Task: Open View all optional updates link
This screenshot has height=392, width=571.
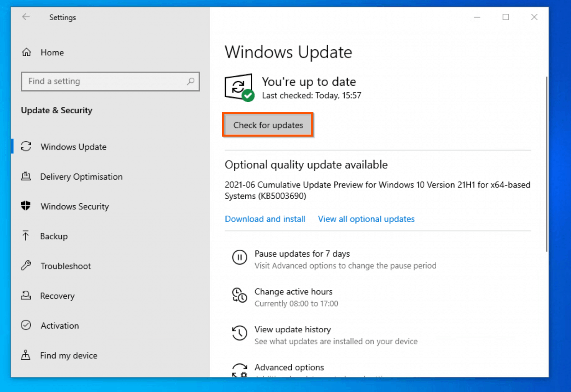Action: (x=366, y=219)
